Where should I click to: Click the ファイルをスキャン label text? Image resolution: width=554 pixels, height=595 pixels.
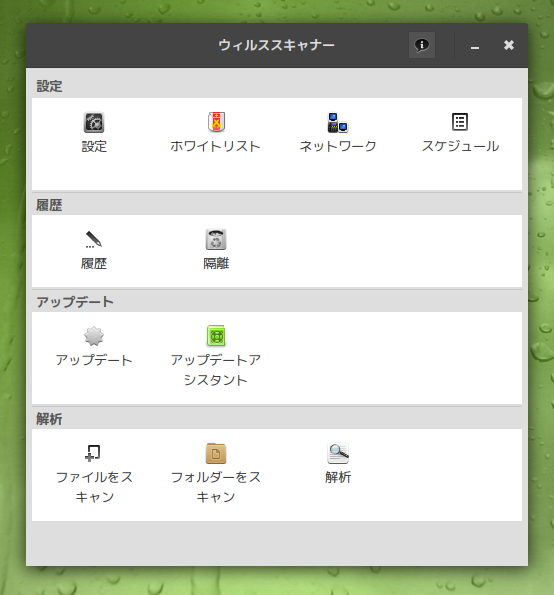coord(94,487)
